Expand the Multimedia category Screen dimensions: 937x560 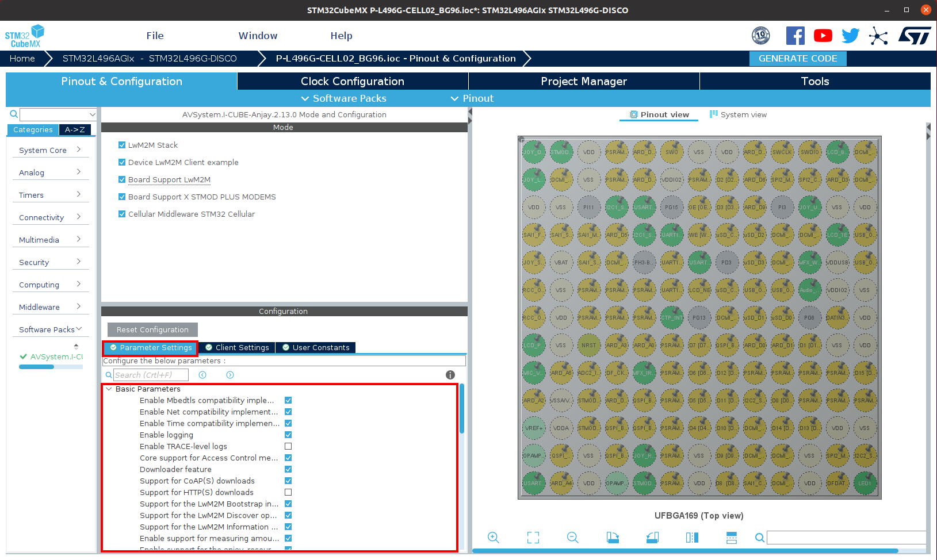coord(51,240)
